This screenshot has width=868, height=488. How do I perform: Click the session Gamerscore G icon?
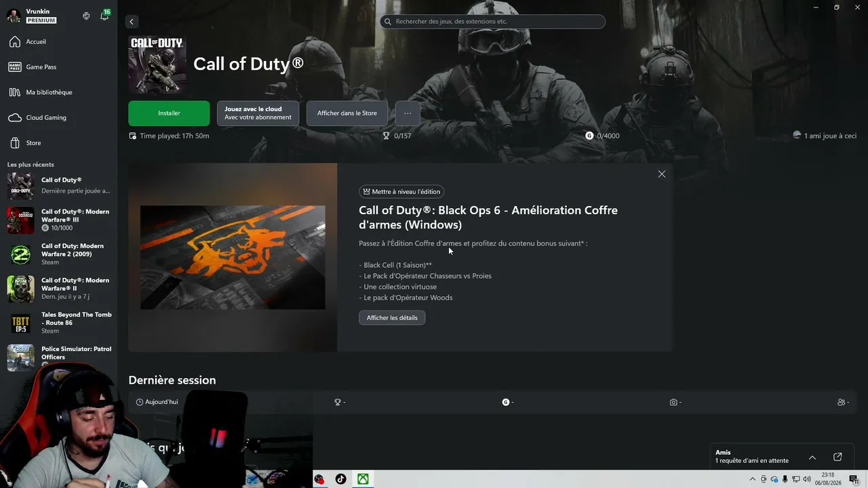pyautogui.click(x=505, y=402)
